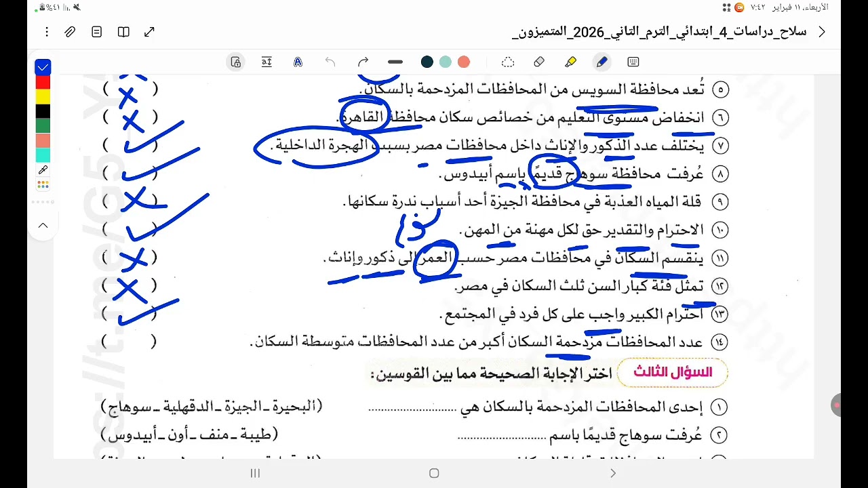Viewport: 868px width, 488px height.
Task: Select the eraser tool
Action: click(x=539, y=62)
